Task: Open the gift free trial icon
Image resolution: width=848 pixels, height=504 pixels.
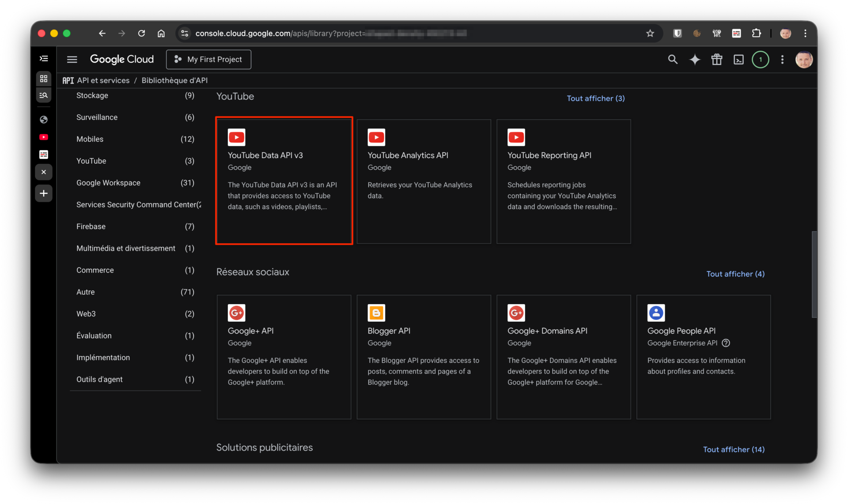Action: 717,59
